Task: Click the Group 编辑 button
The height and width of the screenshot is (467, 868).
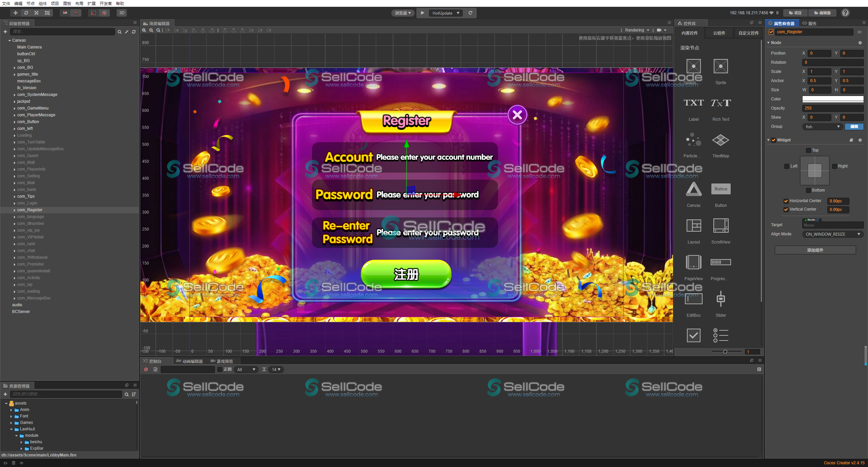Action: (x=854, y=127)
